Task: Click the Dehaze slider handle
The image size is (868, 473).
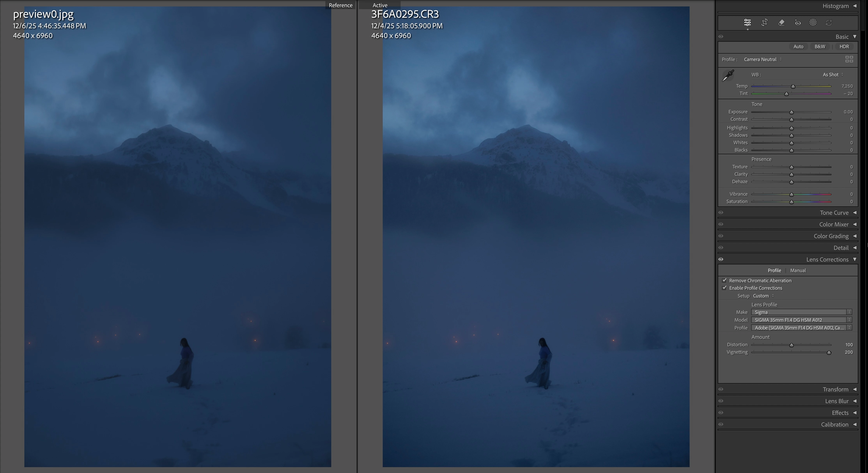Action: [x=791, y=182]
